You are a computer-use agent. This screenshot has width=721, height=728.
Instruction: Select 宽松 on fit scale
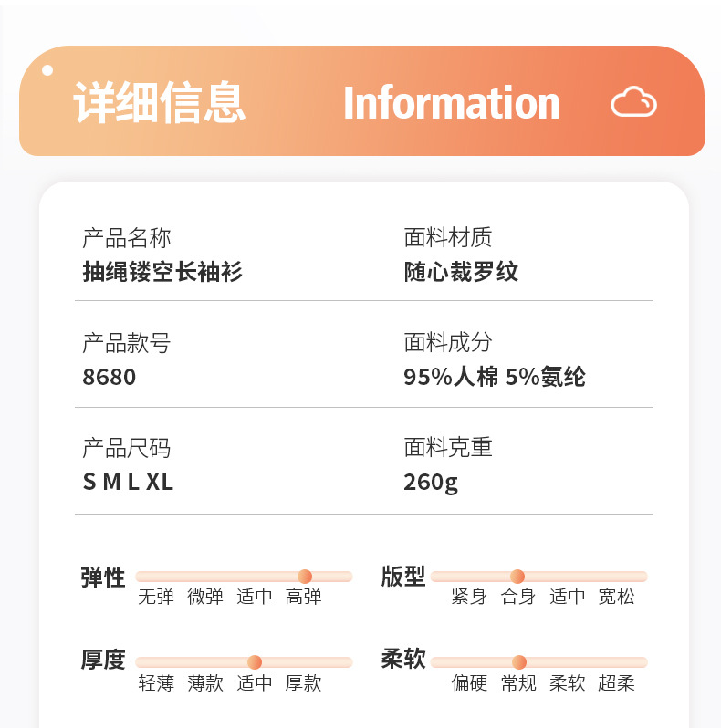point(616,598)
